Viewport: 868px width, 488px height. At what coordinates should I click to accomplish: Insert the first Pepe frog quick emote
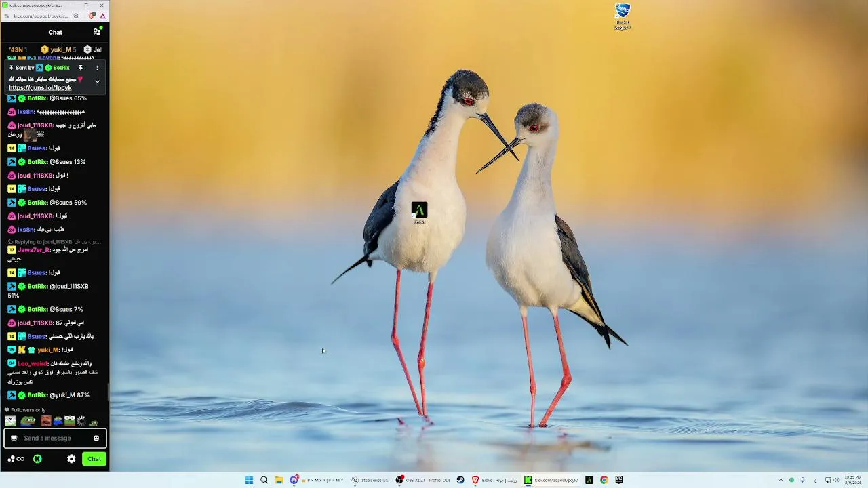click(x=28, y=421)
